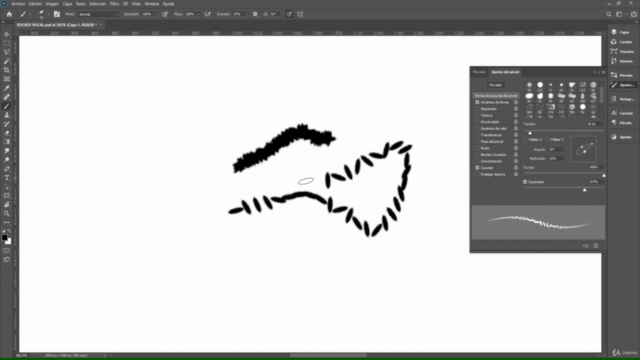Click the Espaciado slider track
The width and height of the screenshot is (640, 360).
564,188
